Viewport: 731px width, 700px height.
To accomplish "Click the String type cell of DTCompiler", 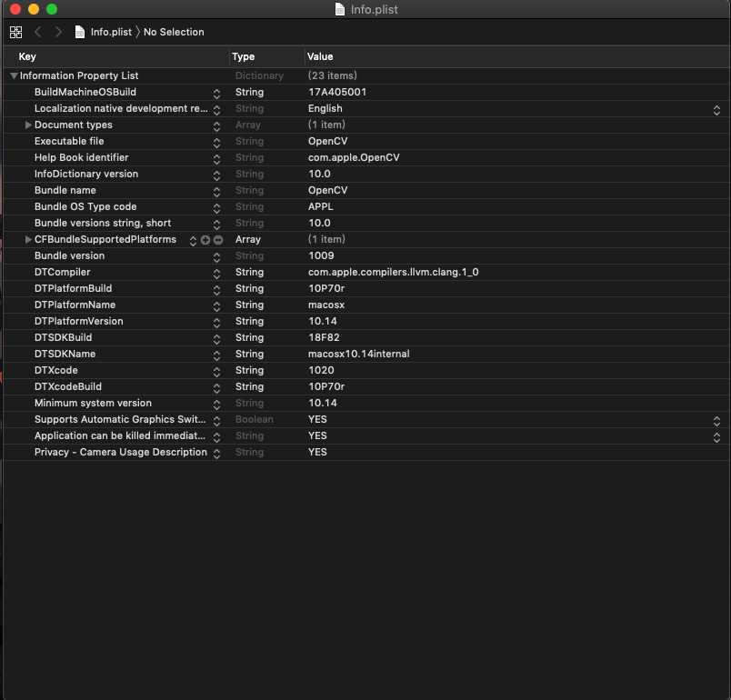I will 249,272.
